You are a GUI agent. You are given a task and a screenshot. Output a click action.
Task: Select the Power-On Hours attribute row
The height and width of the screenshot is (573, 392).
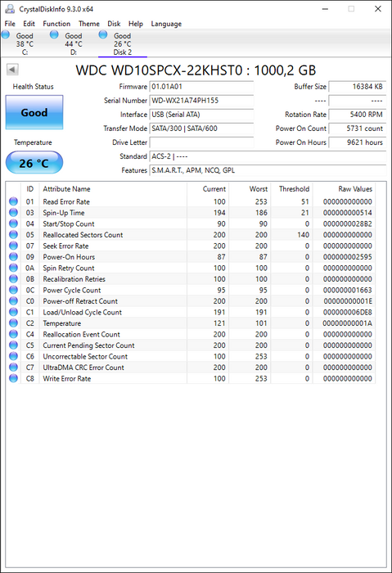pos(191,257)
